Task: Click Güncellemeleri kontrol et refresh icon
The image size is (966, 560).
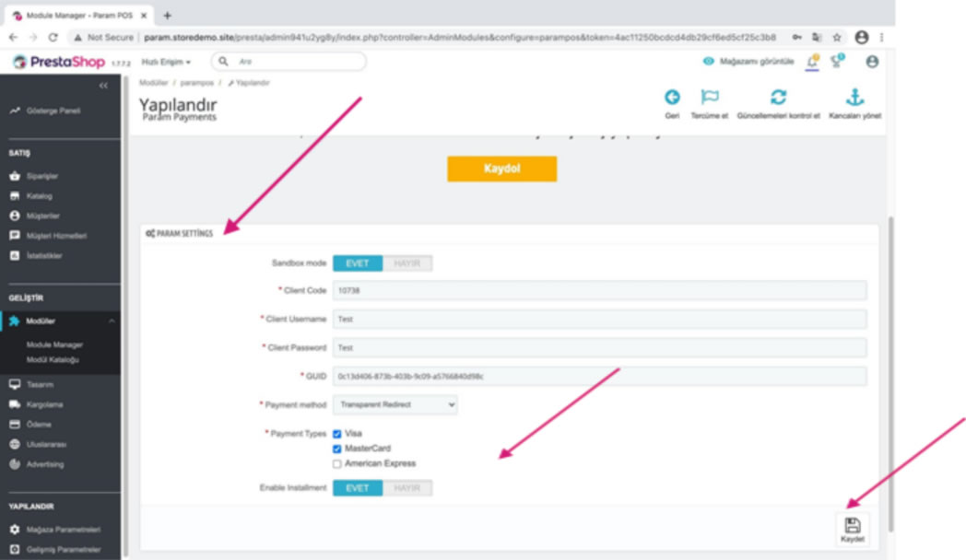Action: point(778,98)
